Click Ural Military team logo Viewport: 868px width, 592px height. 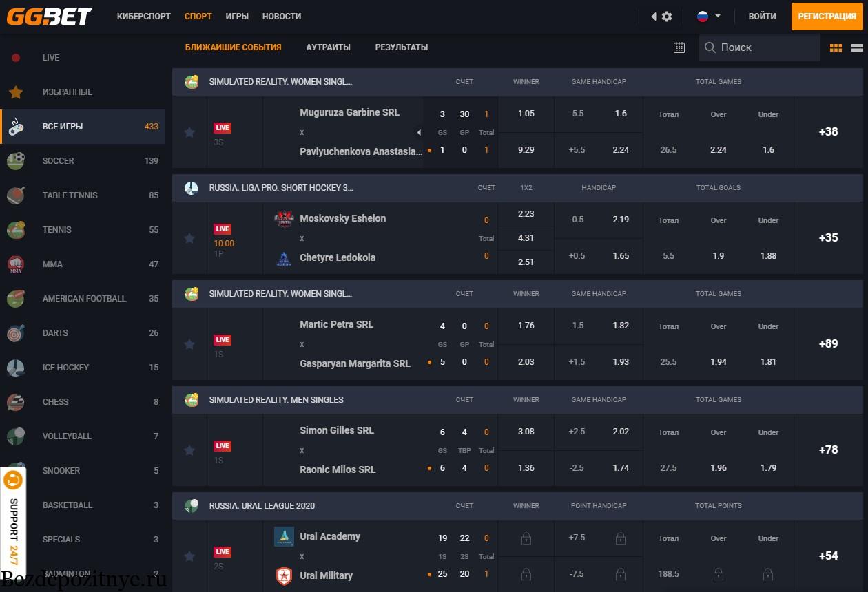pos(284,575)
